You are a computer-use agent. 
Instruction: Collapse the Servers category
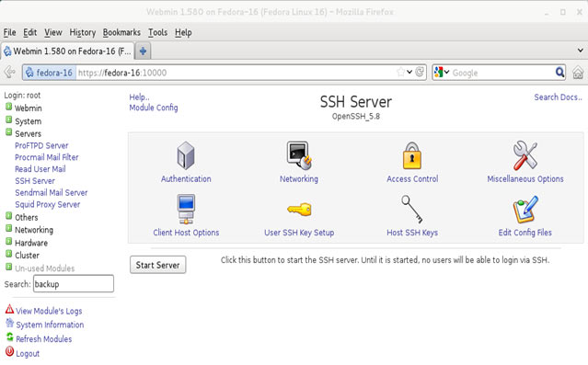[8, 132]
